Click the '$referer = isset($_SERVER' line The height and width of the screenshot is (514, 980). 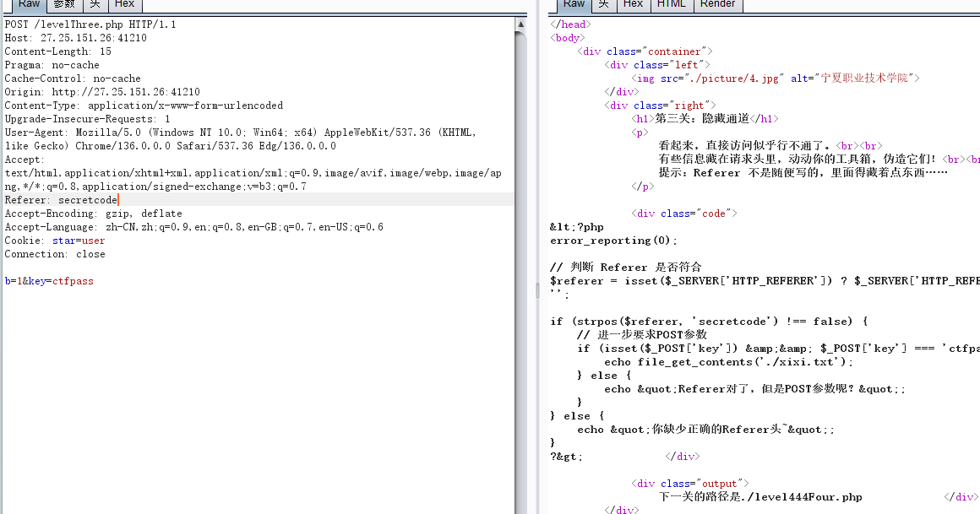click(x=765, y=281)
